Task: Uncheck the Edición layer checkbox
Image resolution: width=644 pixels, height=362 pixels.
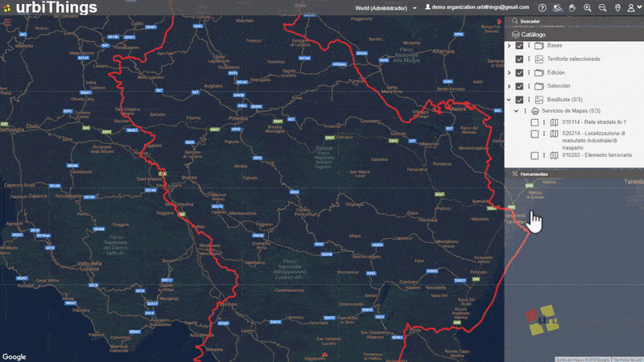Action: [x=519, y=72]
